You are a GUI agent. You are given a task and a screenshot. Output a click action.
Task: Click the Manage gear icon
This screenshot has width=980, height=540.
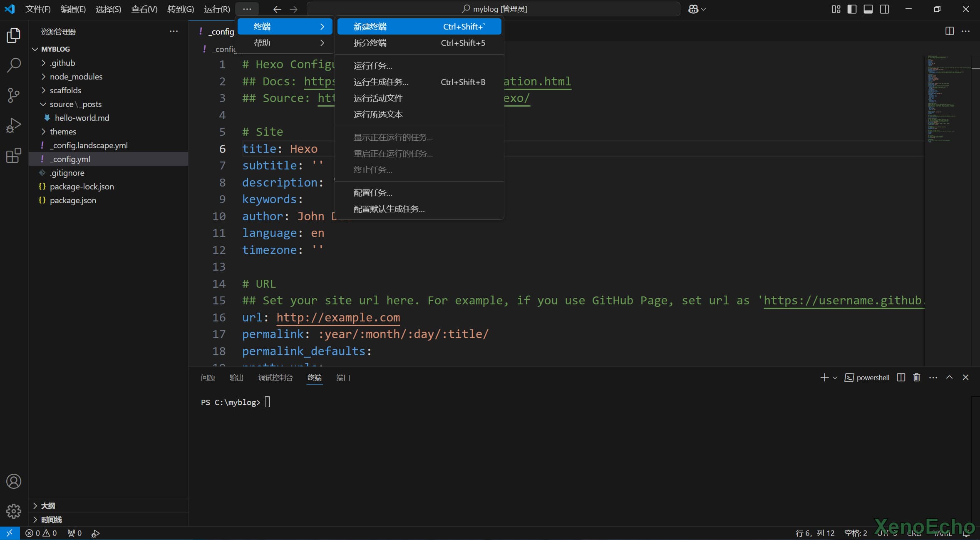[x=14, y=511]
